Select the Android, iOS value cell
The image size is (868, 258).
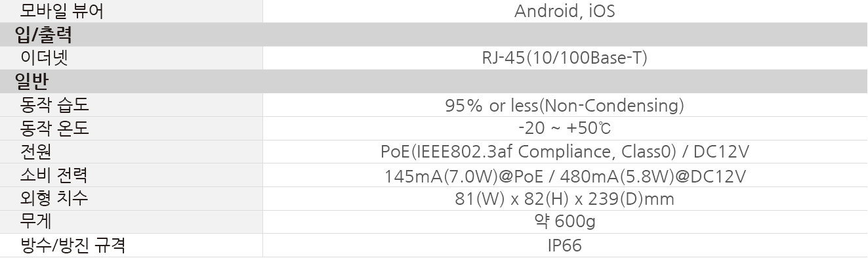565,11
